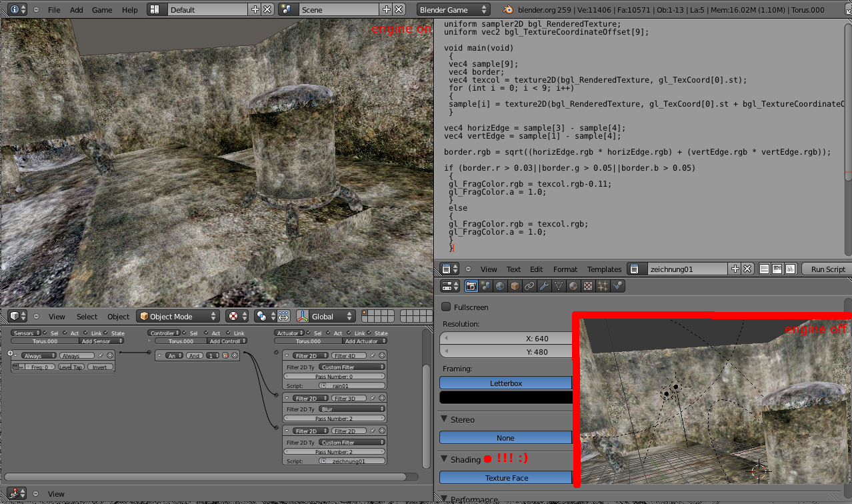The height and width of the screenshot is (504, 852).
Task: Open the Object properties (cube icon)
Action: [x=513, y=285]
